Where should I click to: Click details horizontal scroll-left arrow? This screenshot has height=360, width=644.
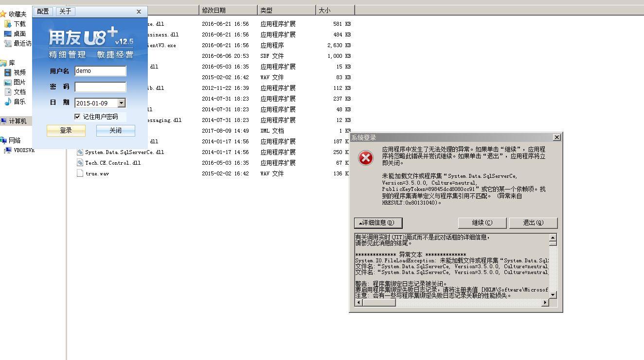point(359,302)
